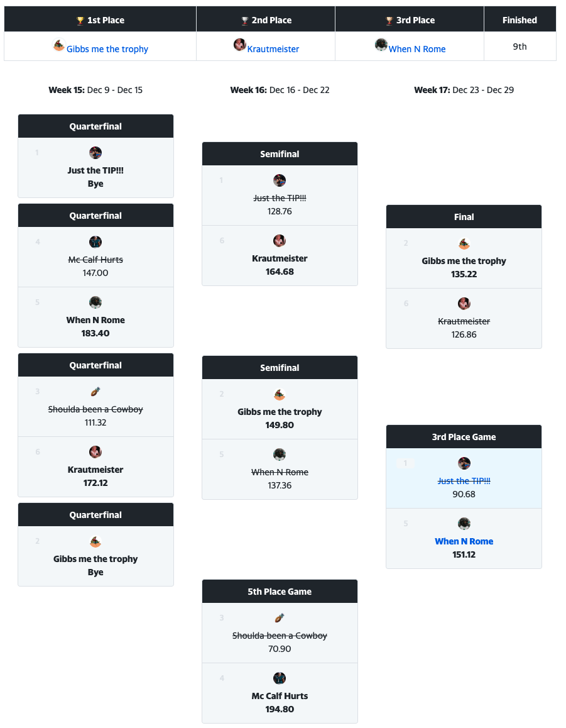Click When N Rome avatar in 3rd Place Game
Image resolution: width=566 pixels, height=728 pixels.
pyautogui.click(x=464, y=524)
